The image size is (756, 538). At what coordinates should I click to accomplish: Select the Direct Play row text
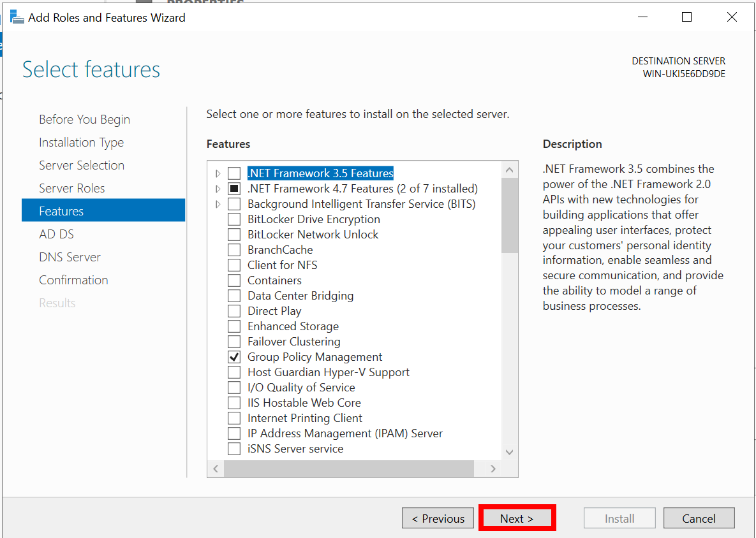274,311
